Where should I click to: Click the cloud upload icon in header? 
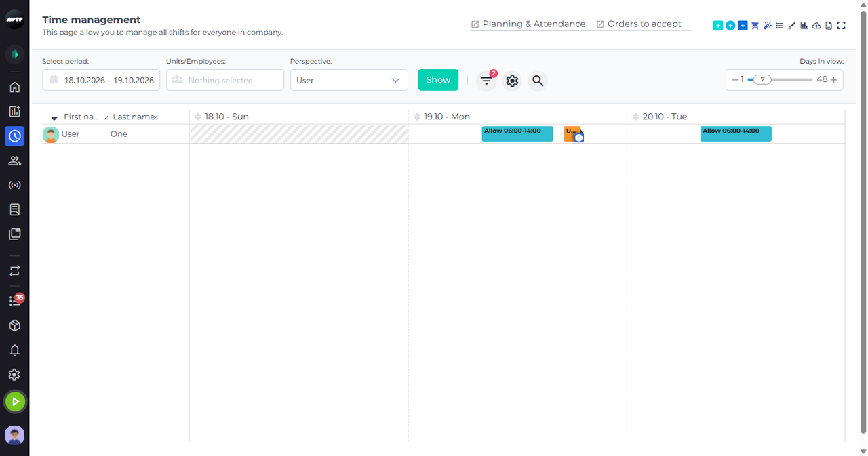(x=816, y=26)
